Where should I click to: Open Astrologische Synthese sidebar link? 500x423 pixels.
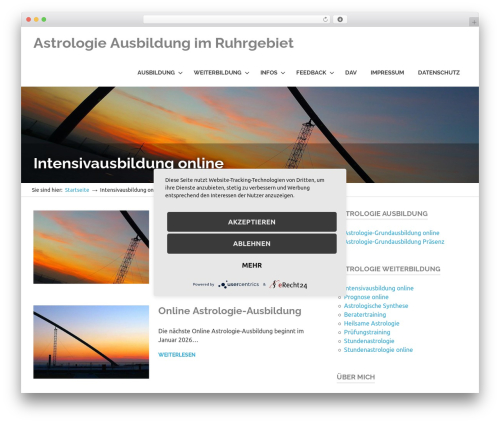click(376, 306)
